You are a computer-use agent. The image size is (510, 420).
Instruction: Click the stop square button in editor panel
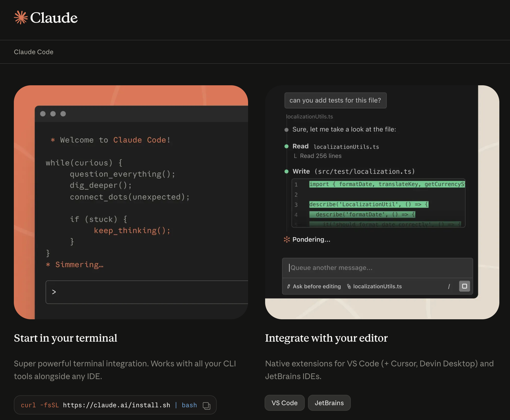(x=464, y=286)
